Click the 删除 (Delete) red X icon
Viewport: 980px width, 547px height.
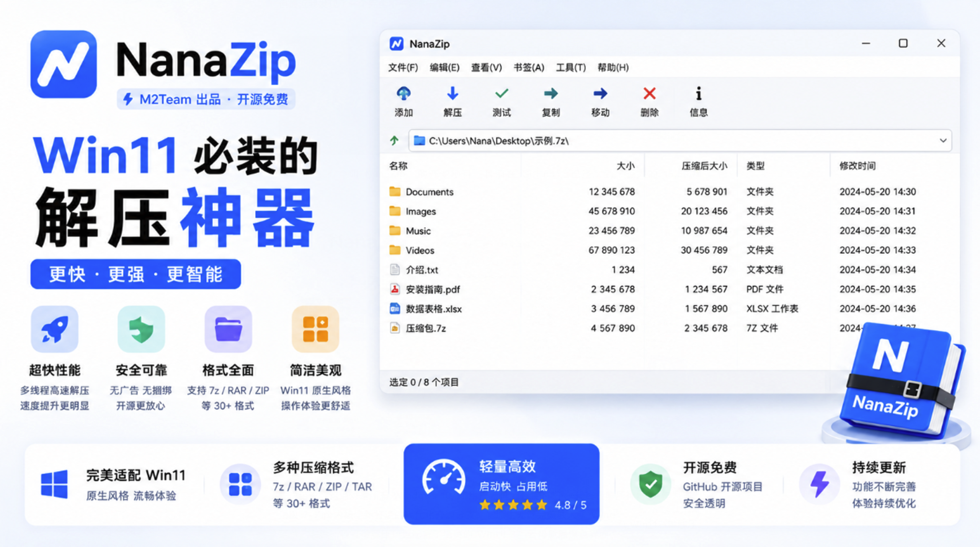[x=650, y=93]
